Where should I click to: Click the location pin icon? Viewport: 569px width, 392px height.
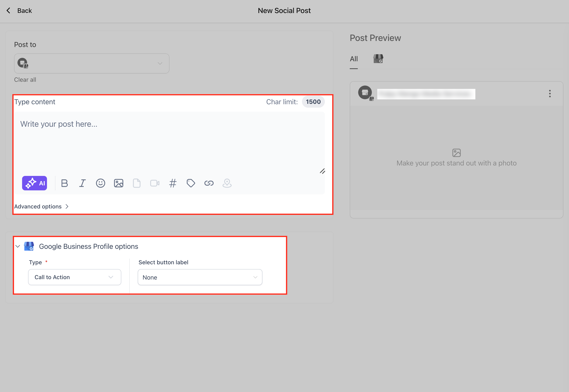click(227, 183)
